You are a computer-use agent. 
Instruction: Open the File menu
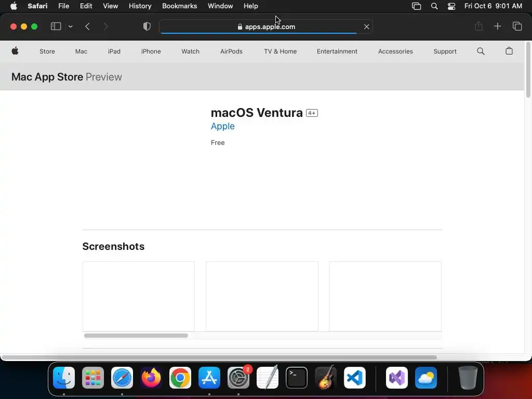63,6
